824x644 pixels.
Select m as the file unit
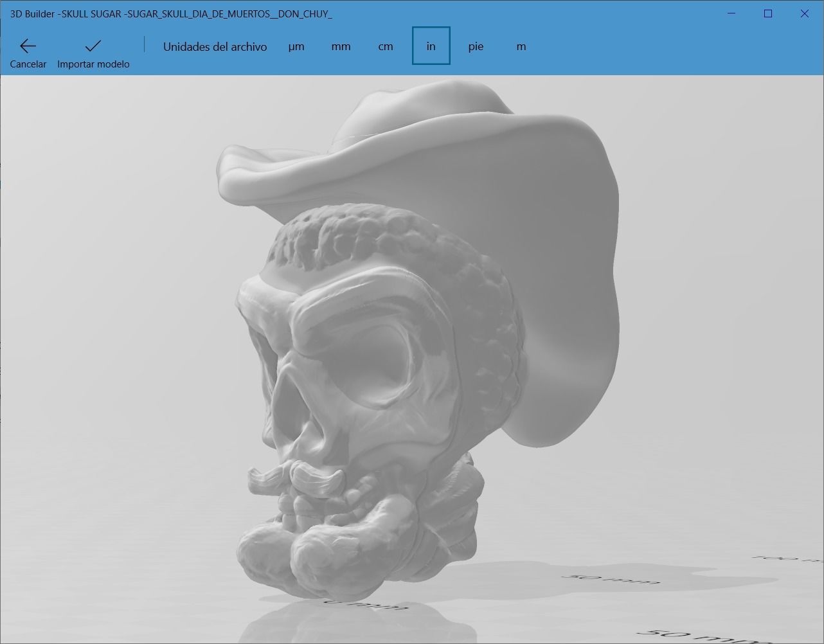point(521,46)
